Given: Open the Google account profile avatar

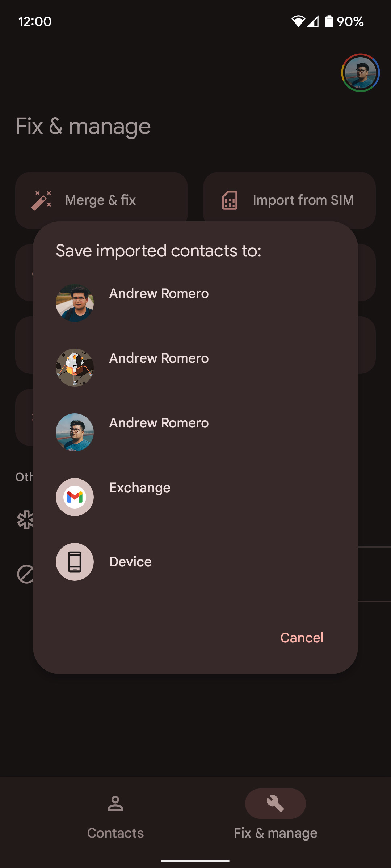Looking at the screenshot, I should [360, 72].
